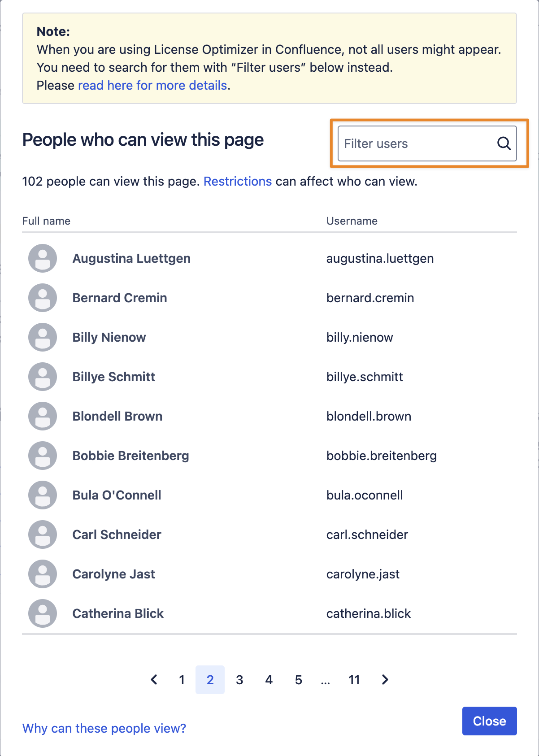Select page 1 in pagination
Image resolution: width=539 pixels, height=756 pixels.
[182, 680]
